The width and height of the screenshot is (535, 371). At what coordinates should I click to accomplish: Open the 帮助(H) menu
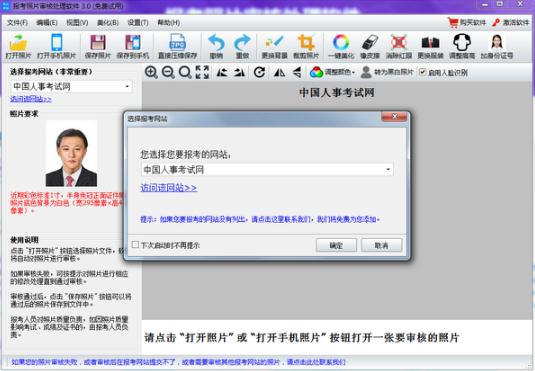click(x=168, y=23)
